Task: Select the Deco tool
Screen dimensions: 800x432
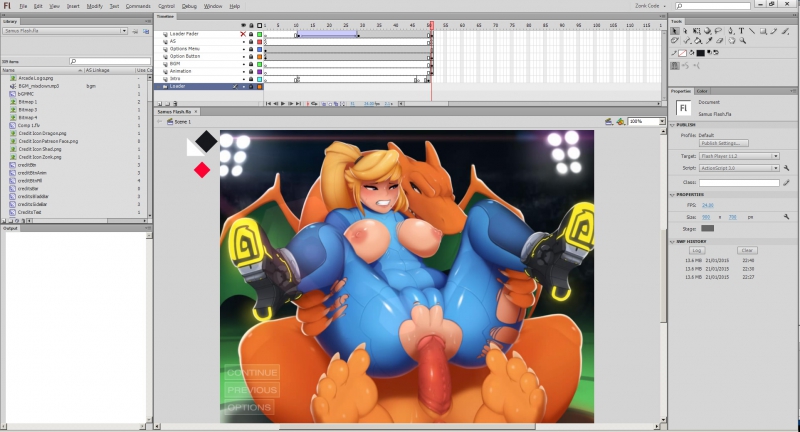Action: pos(674,41)
